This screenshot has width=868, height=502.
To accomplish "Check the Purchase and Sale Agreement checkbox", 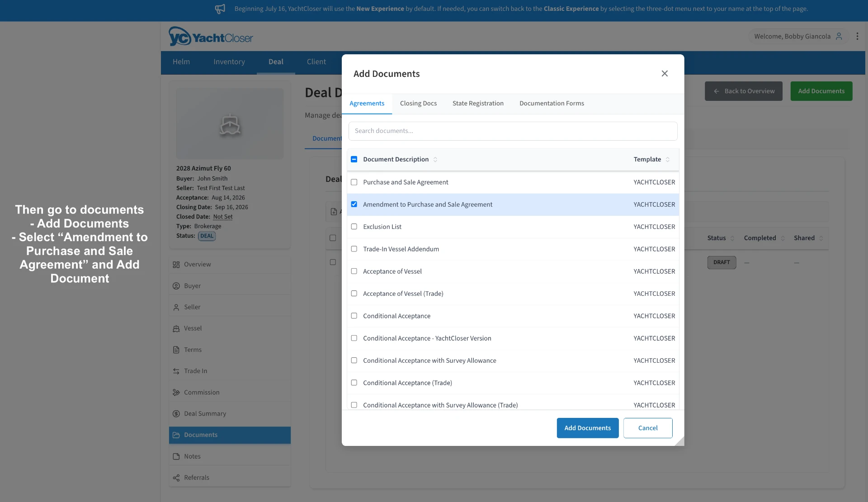I will click(354, 182).
